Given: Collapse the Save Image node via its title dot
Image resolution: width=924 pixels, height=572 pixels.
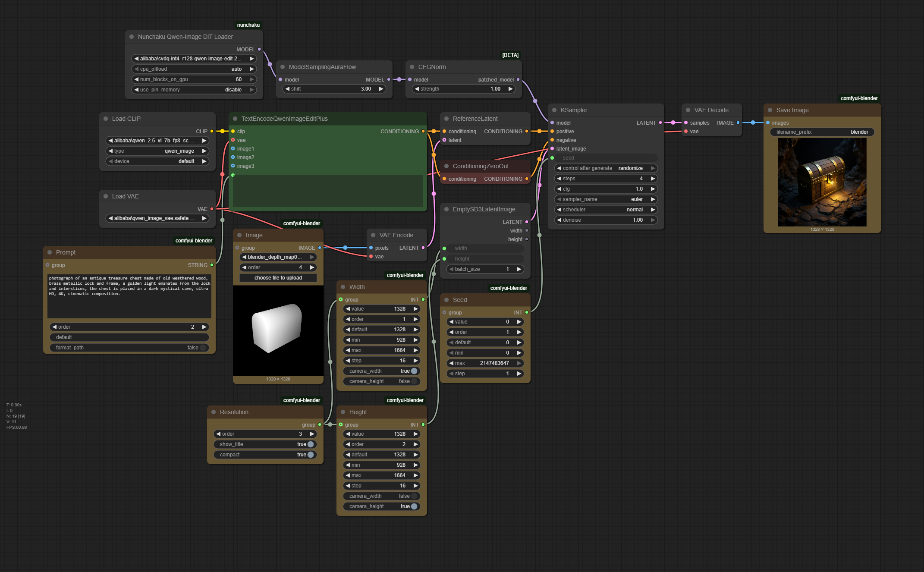Looking at the screenshot, I should [770, 110].
